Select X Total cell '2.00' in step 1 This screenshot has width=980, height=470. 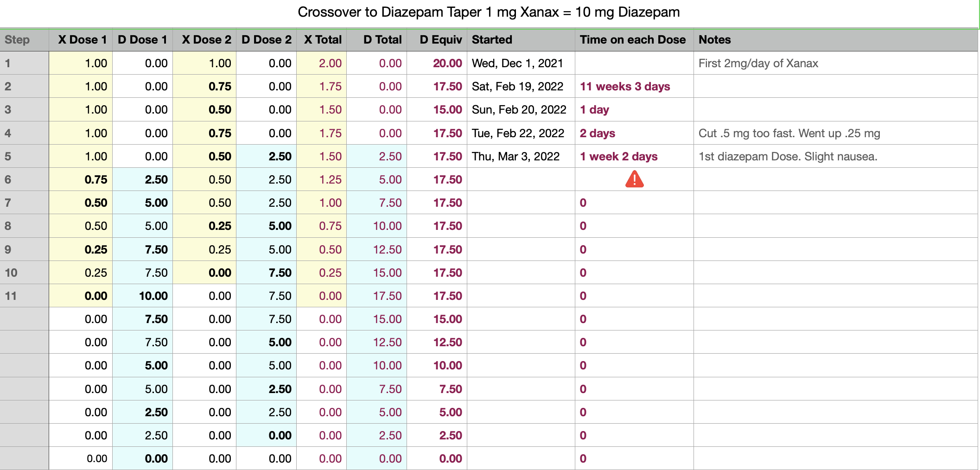321,63
